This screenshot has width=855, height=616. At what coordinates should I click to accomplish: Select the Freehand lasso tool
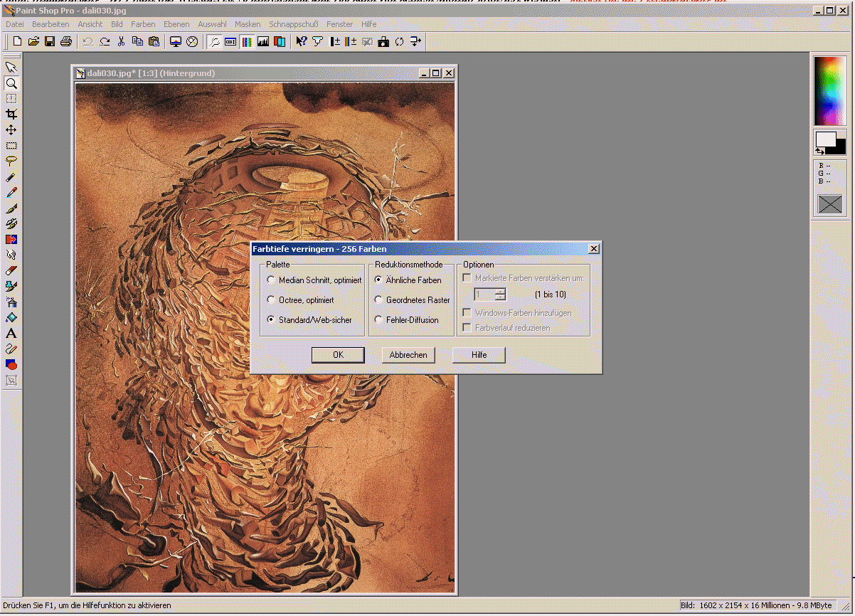[x=11, y=161]
